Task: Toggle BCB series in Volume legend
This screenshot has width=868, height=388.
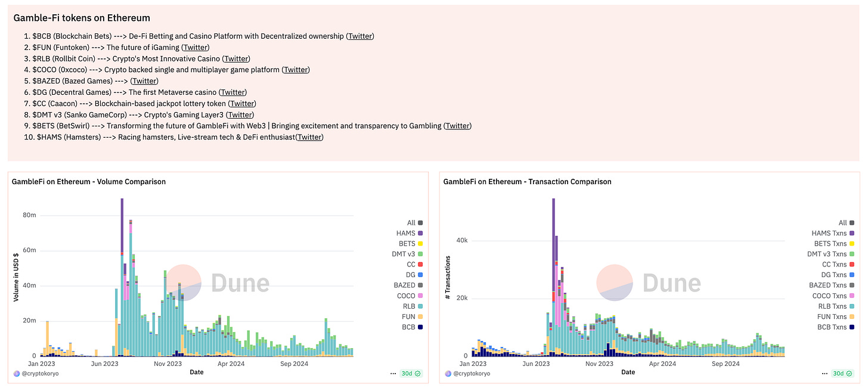Action: 414,327
